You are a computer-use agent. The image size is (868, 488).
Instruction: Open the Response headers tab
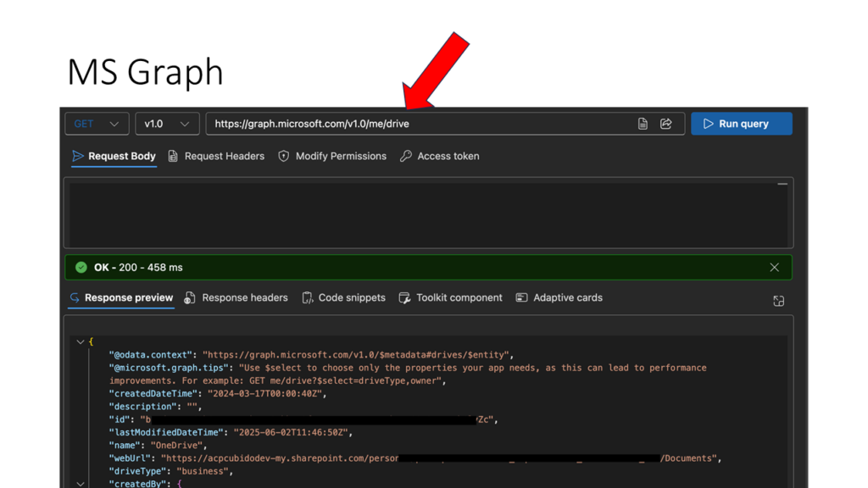pyautogui.click(x=236, y=297)
